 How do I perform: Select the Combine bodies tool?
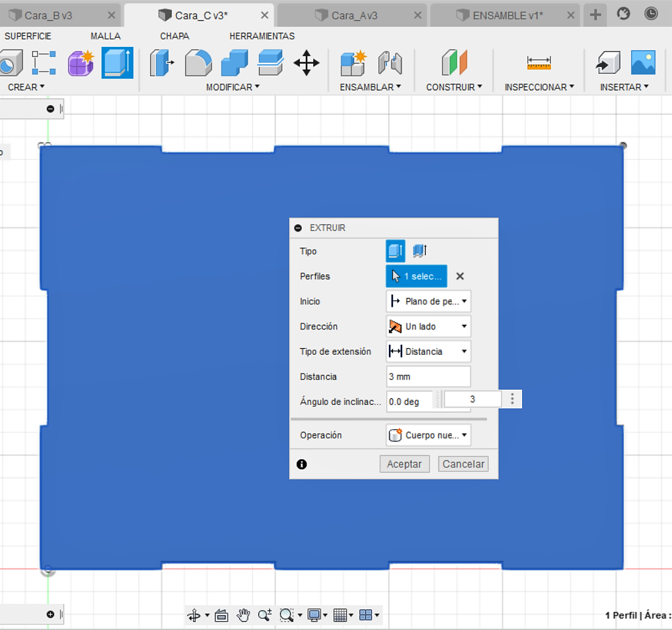234,63
